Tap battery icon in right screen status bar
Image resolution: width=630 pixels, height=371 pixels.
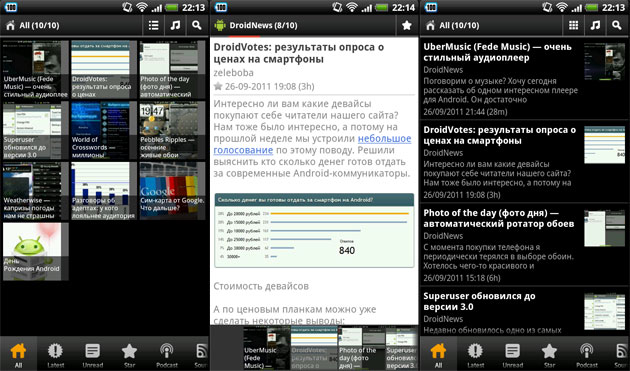592,7
